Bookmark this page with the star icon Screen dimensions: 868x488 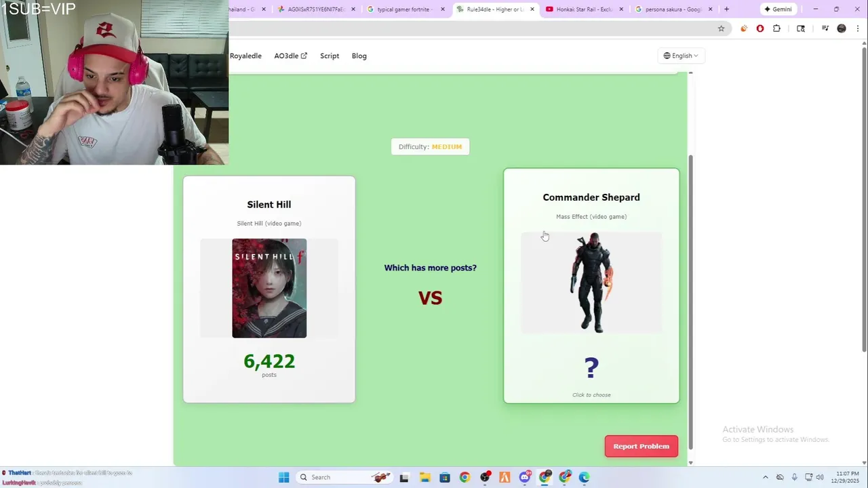[x=721, y=28]
